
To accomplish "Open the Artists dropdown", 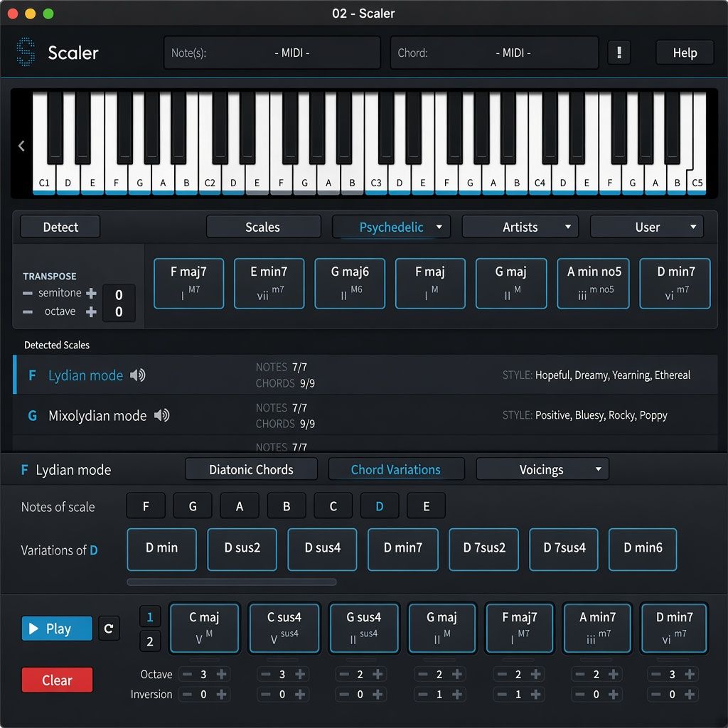I will pos(520,227).
